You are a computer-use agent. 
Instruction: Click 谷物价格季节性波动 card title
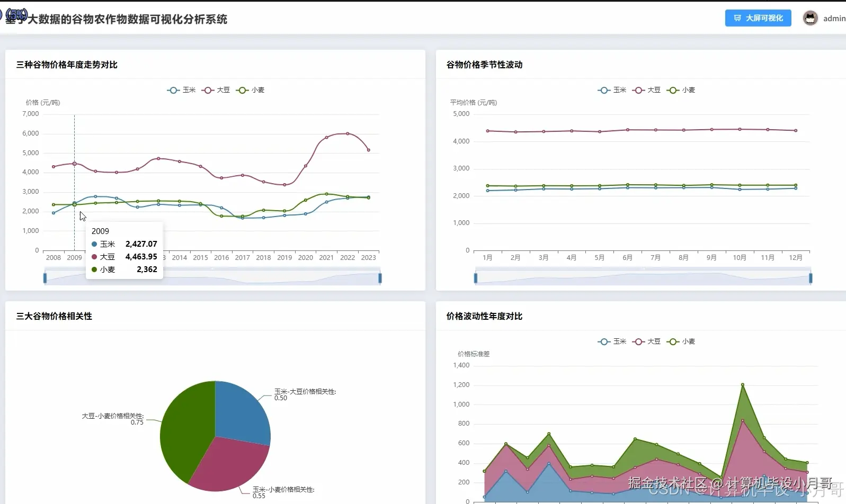(x=484, y=65)
